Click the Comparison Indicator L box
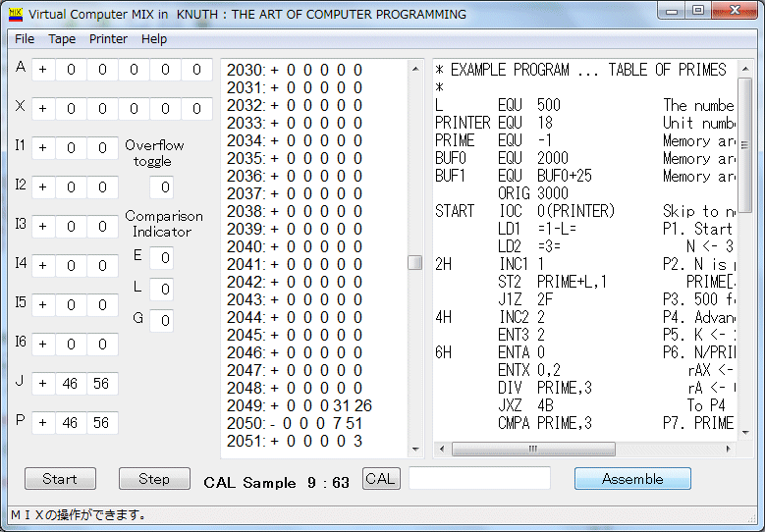 pos(161,290)
